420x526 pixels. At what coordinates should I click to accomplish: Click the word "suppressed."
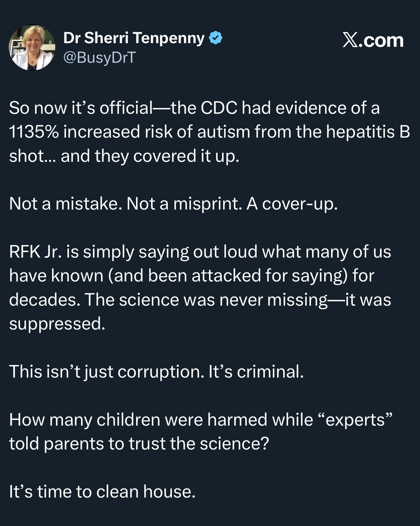[x=57, y=324]
